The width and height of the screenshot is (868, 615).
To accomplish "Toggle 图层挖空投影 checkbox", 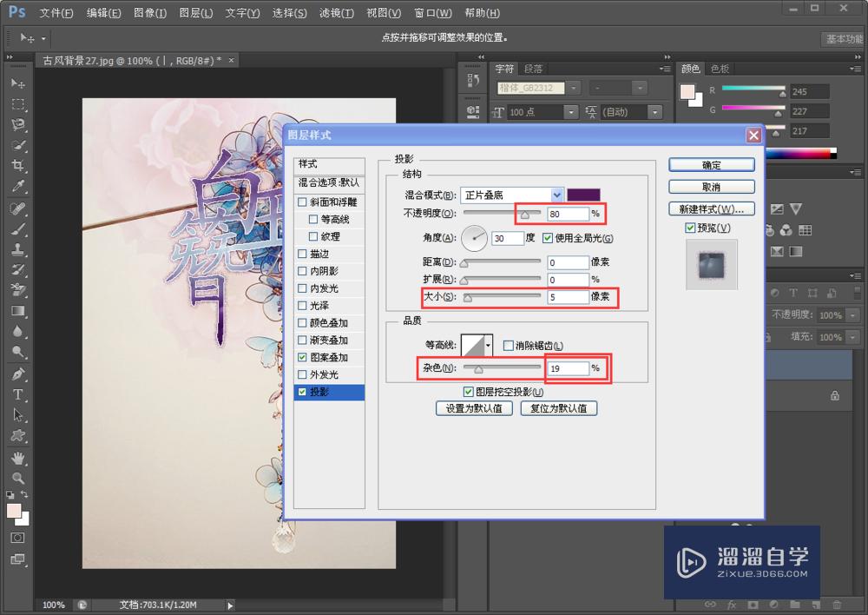I will click(x=469, y=392).
